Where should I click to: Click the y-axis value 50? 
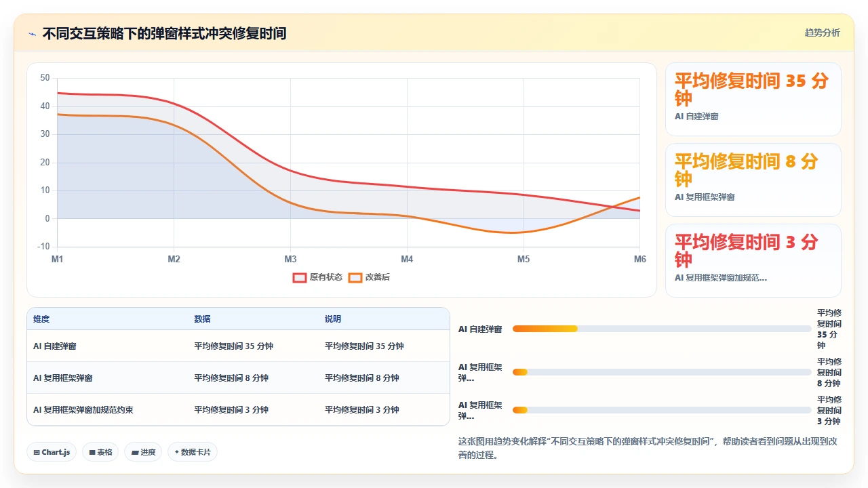[x=45, y=78]
